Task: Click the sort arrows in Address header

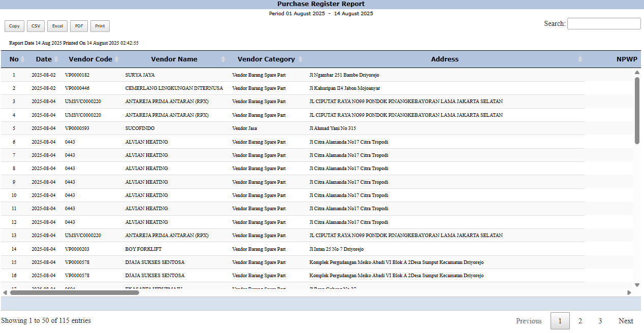Action: point(580,59)
